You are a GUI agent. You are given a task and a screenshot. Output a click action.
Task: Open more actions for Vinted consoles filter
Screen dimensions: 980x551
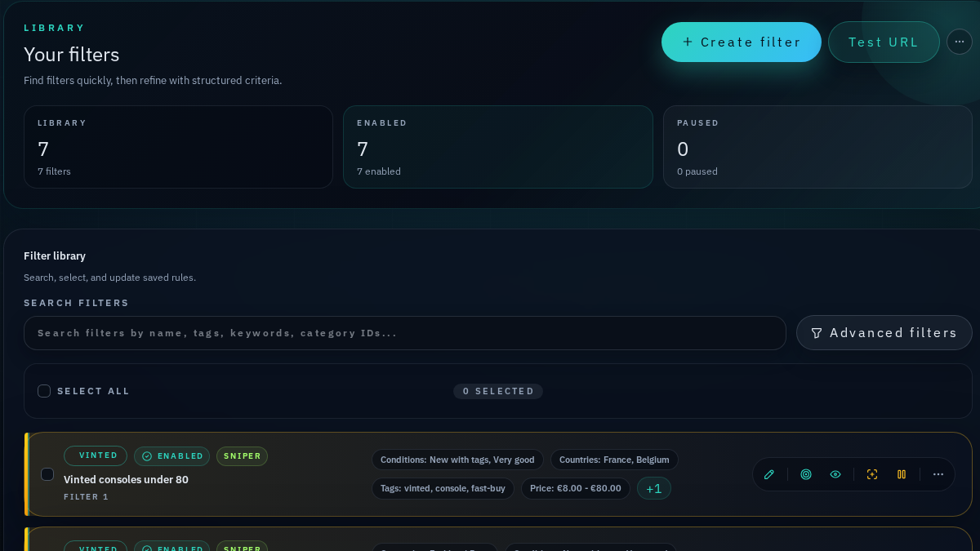(938, 474)
